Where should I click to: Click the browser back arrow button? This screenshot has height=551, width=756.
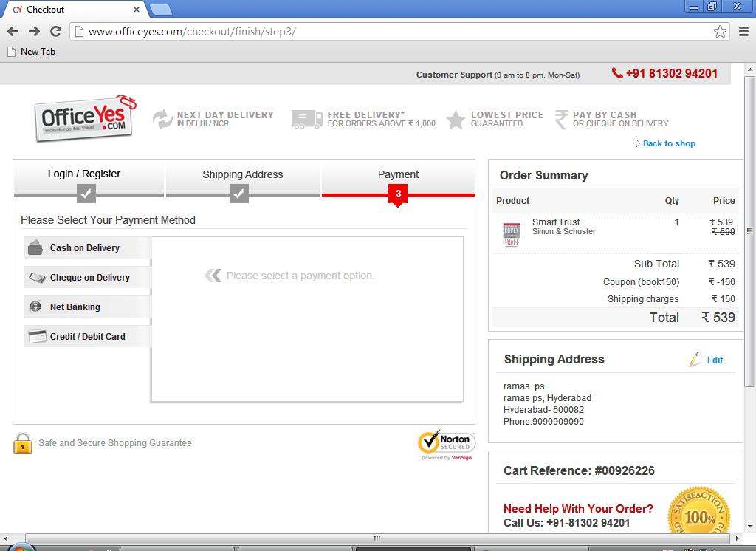pyautogui.click(x=13, y=31)
